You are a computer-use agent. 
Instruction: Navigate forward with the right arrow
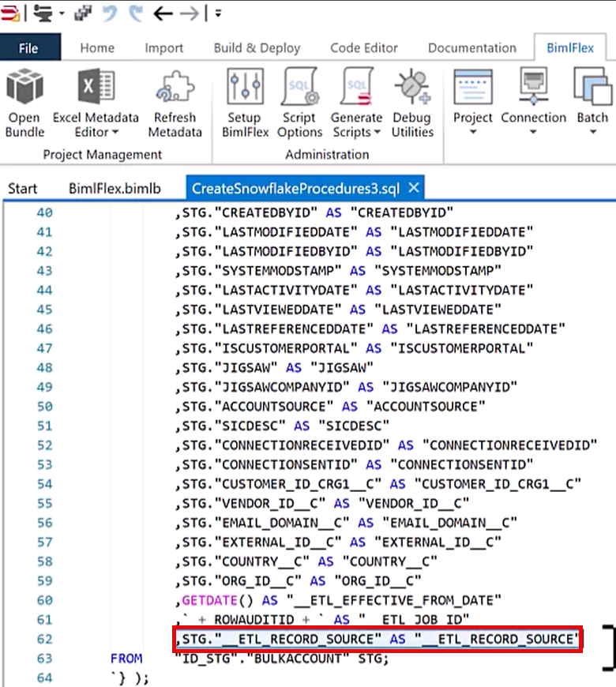(x=190, y=13)
